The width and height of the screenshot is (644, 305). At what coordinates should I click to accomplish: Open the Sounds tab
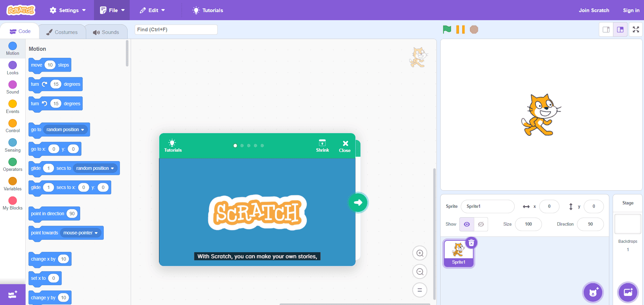tap(106, 31)
